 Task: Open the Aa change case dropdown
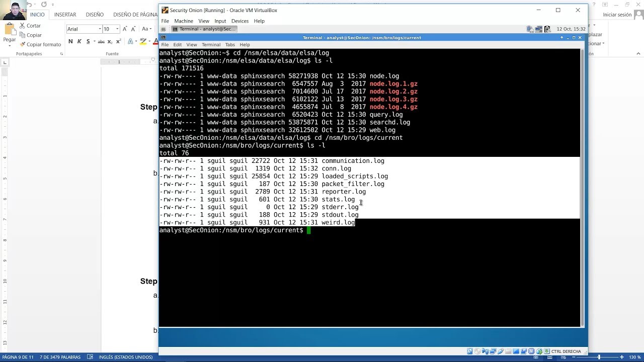(146, 29)
